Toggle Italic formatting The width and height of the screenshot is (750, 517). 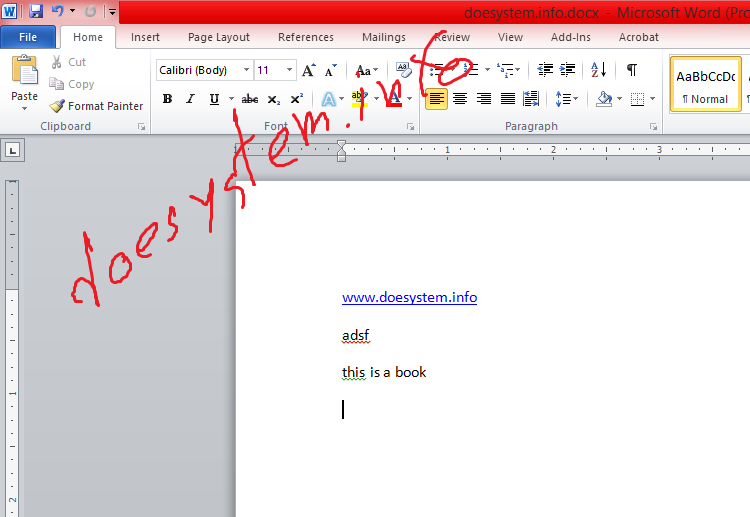click(191, 99)
